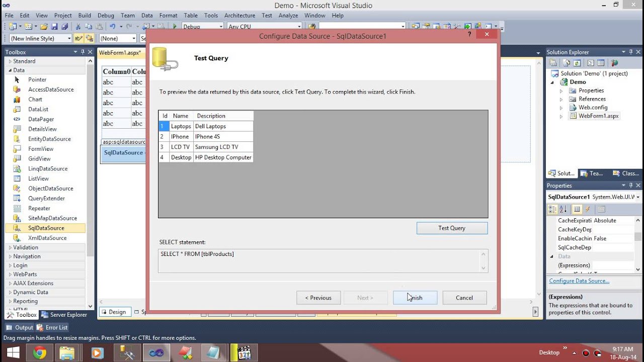
Task: Click the Categorized view icon in Properties
Action: tap(552, 209)
